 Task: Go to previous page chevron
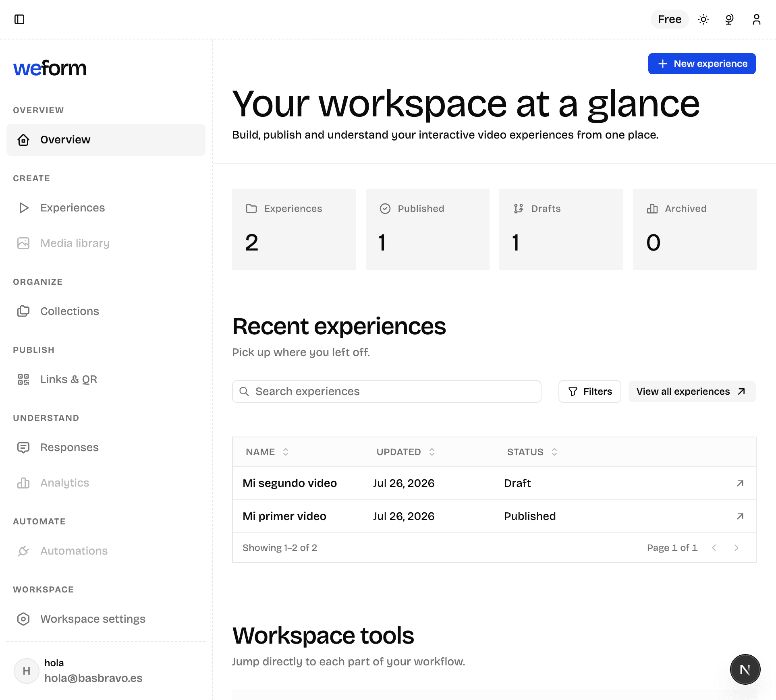(x=714, y=548)
